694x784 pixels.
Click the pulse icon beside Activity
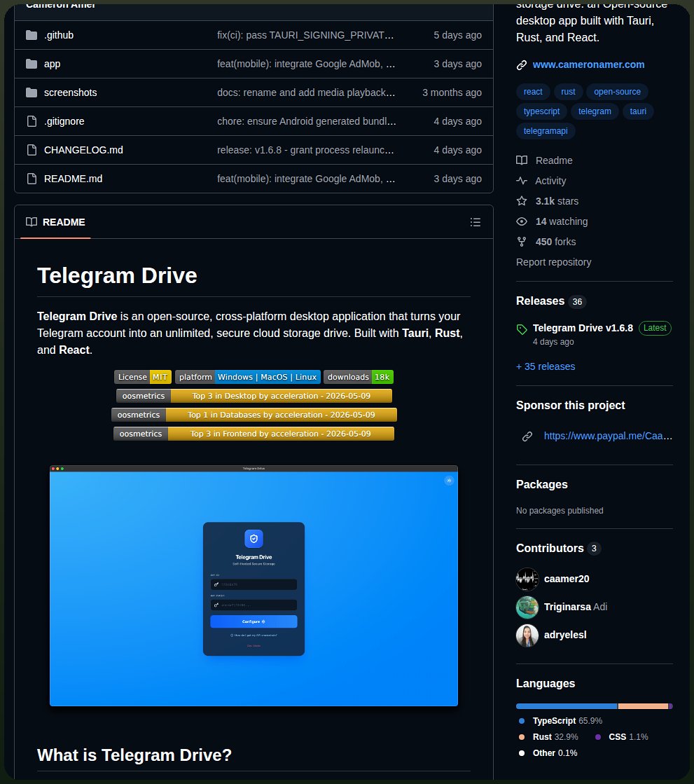pos(522,181)
